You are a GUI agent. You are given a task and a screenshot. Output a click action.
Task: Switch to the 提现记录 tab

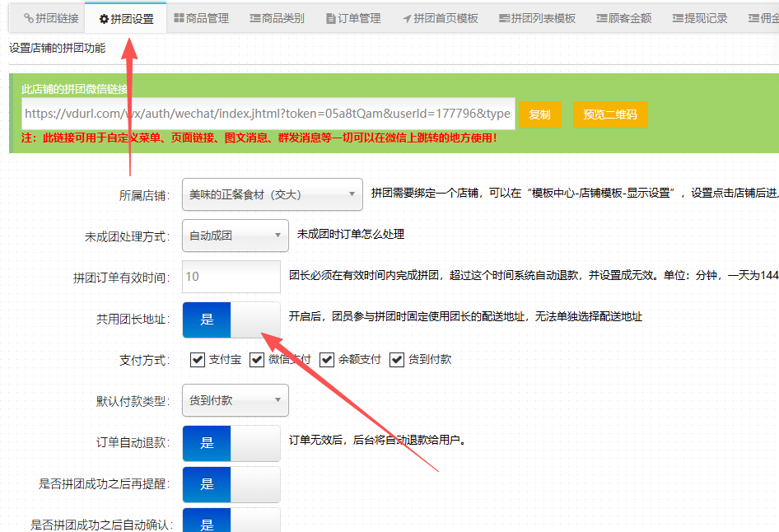pos(701,18)
